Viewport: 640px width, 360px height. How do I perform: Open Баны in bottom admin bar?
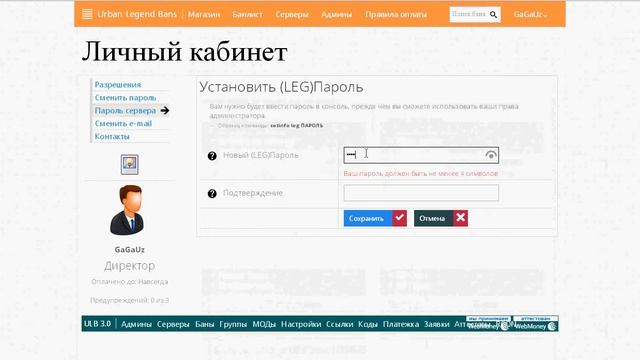pyautogui.click(x=204, y=324)
